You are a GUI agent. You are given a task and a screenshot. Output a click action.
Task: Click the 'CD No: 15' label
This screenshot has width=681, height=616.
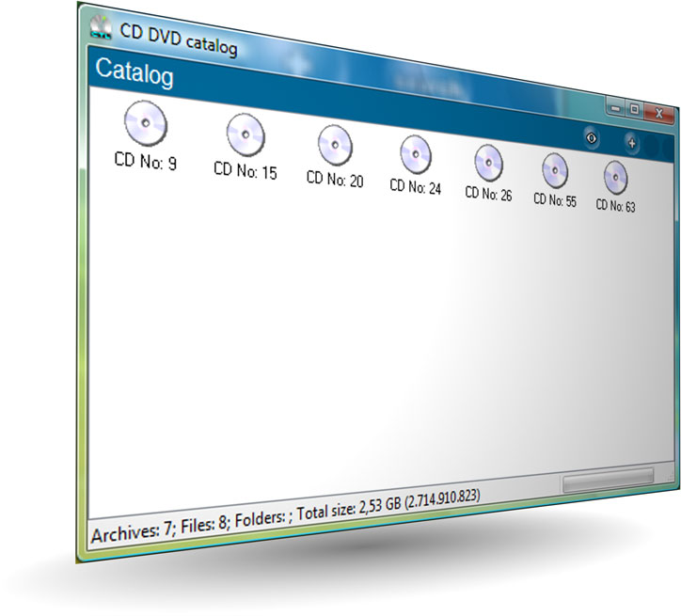245,170
